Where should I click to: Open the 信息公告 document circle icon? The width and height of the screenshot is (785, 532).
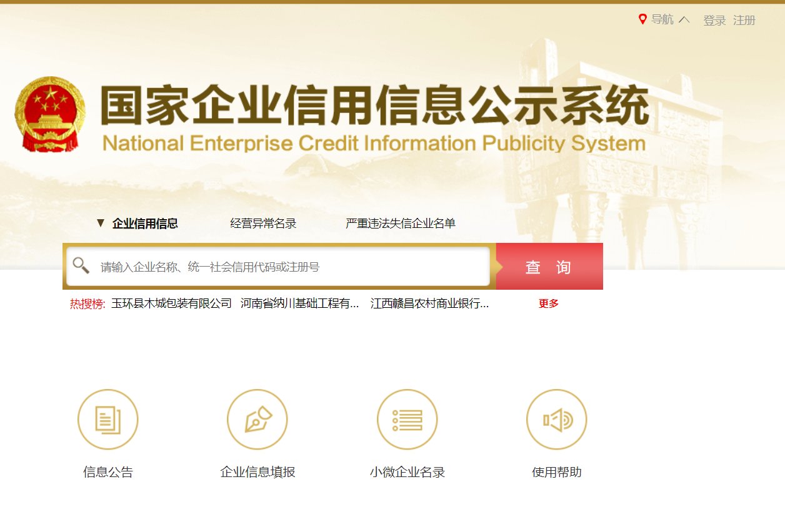click(108, 420)
